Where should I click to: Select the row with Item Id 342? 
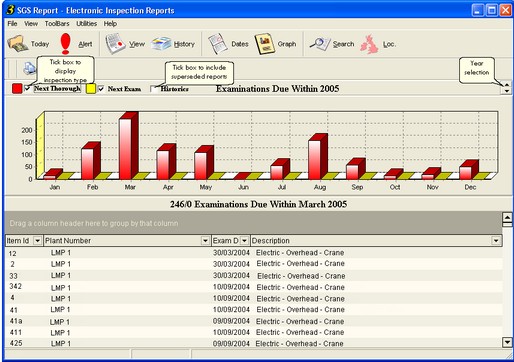254,287
